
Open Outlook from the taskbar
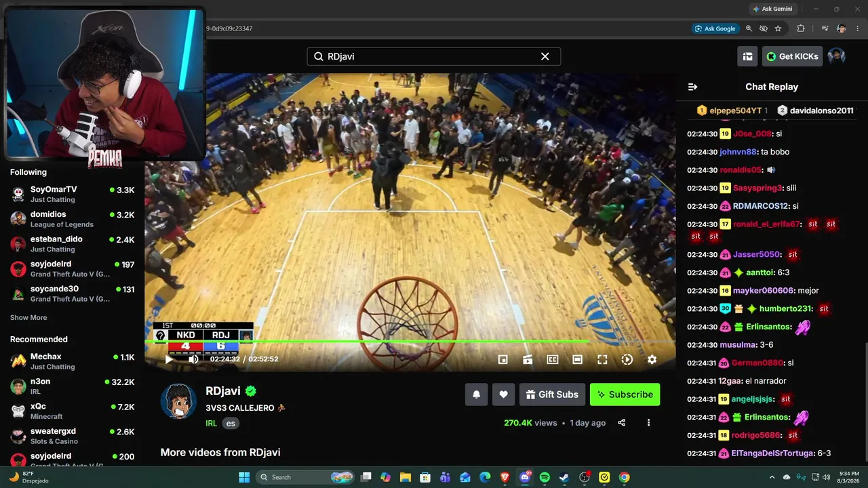[465, 477]
